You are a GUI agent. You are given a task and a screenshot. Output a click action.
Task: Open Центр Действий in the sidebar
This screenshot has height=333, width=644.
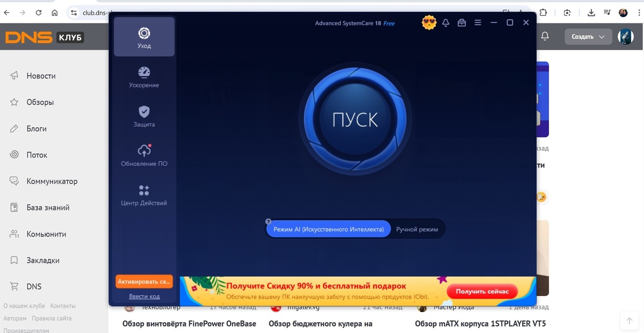click(x=144, y=195)
